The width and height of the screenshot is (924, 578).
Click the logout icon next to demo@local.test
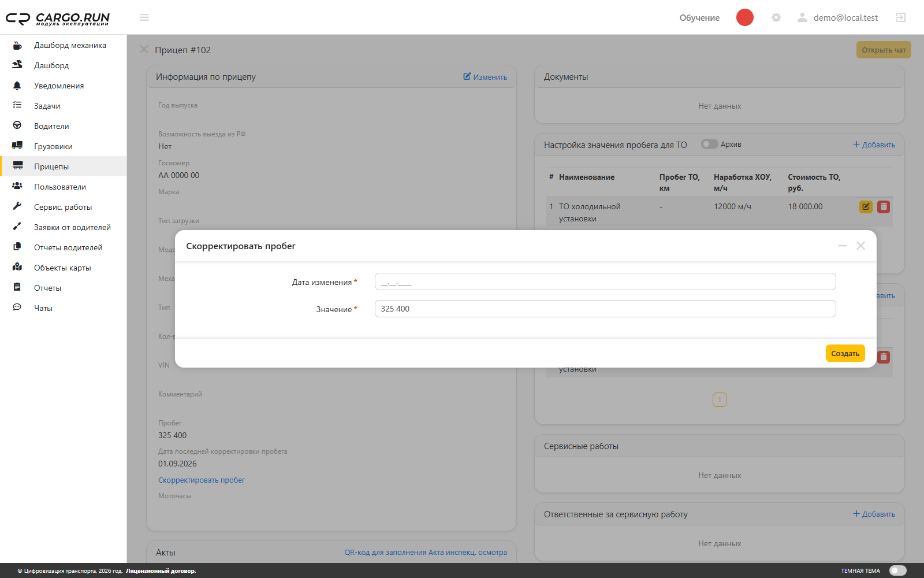[901, 17]
